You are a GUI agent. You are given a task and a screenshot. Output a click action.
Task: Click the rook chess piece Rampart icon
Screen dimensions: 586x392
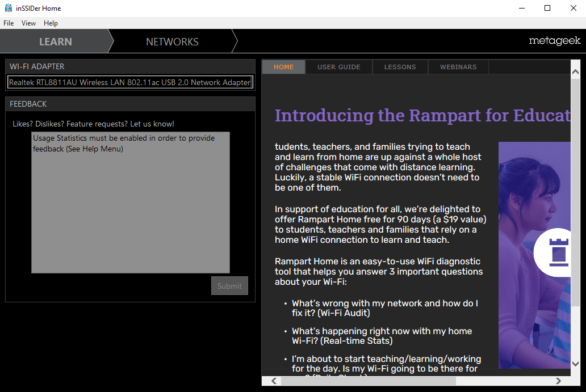click(558, 252)
